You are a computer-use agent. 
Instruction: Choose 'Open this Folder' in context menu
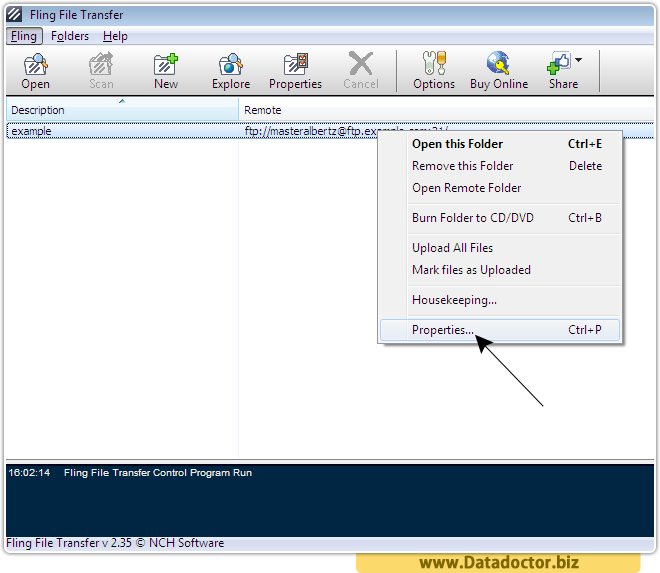(x=500, y=144)
